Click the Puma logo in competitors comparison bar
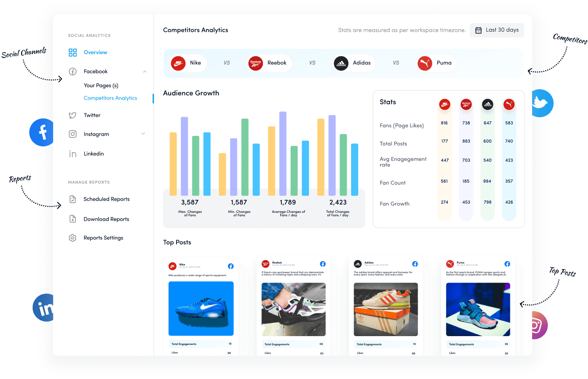 point(425,63)
